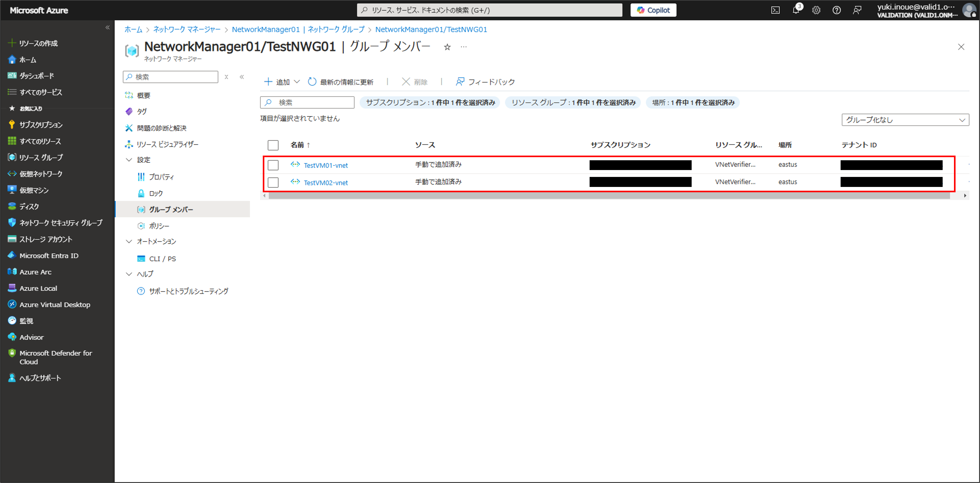Collapse the ヘルプ section
This screenshot has width=980, height=483.
(129, 274)
